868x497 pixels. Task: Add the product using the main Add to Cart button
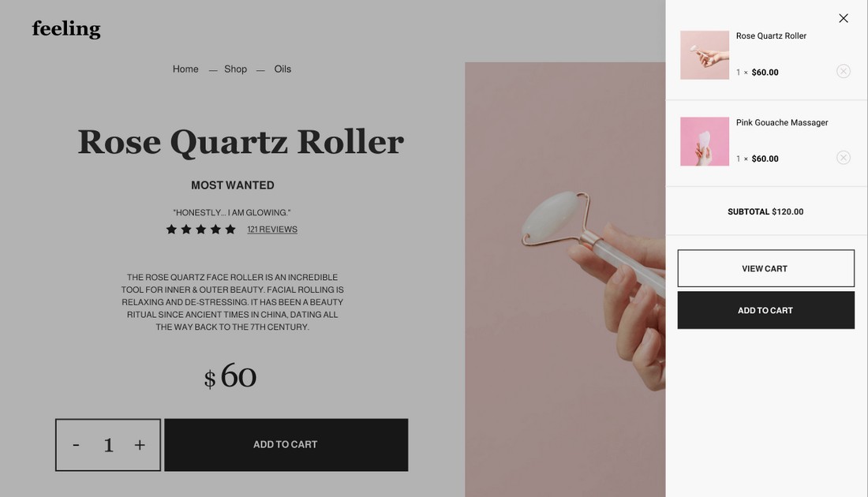click(x=286, y=444)
